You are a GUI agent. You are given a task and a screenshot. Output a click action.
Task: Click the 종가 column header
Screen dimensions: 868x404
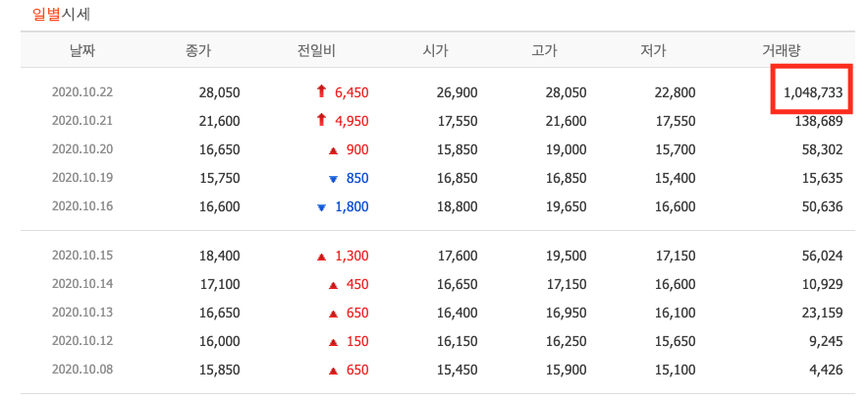[x=198, y=51]
